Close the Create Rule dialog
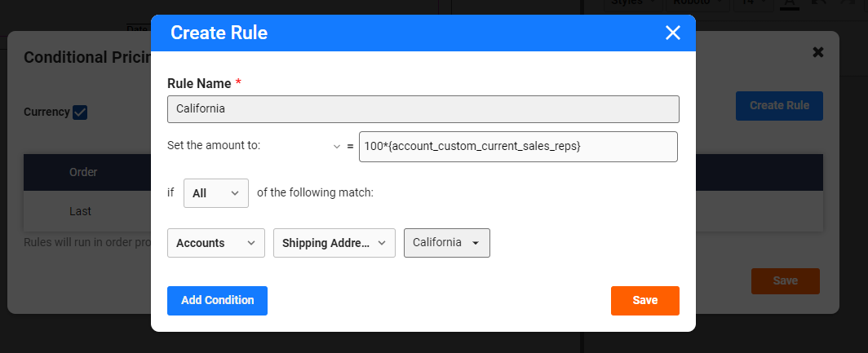The height and width of the screenshot is (353, 868). point(672,33)
